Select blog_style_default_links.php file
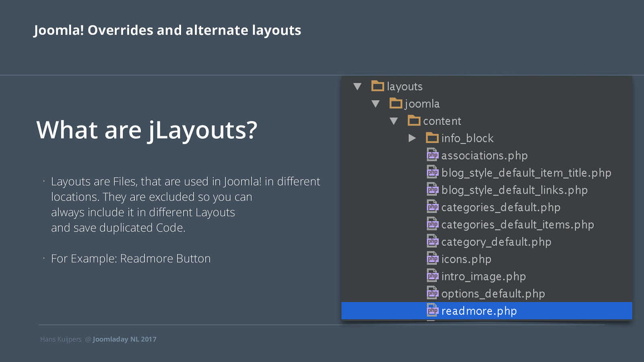 click(x=514, y=190)
